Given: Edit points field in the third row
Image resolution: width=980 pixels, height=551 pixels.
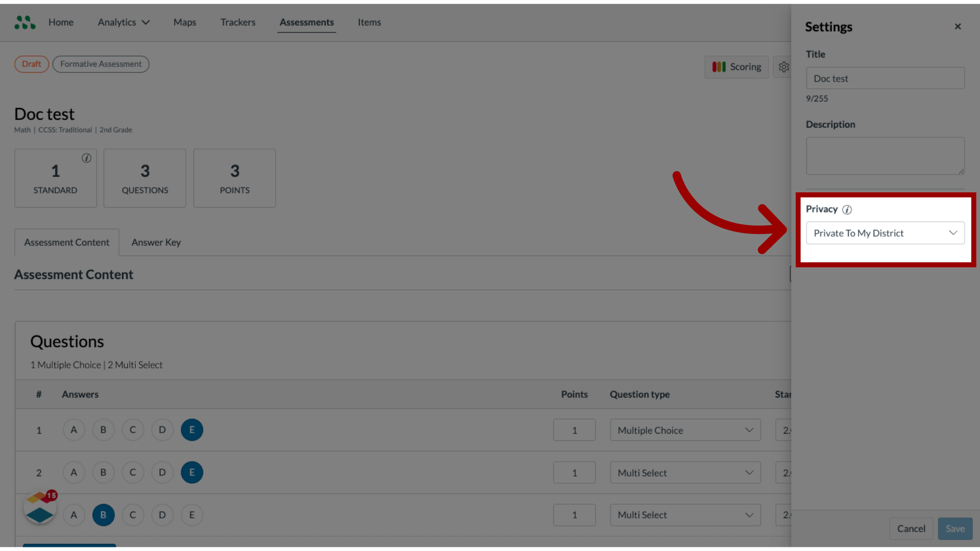Looking at the screenshot, I should tap(574, 515).
